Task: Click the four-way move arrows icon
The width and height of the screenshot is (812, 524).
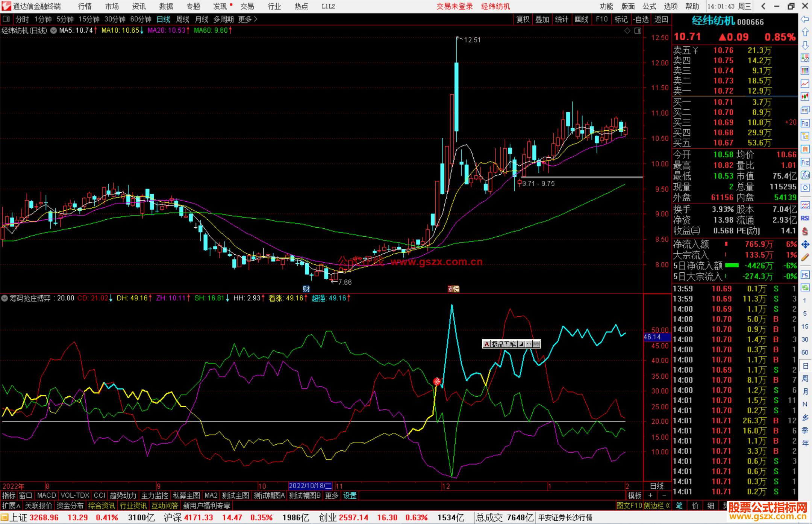Action: [805, 245]
